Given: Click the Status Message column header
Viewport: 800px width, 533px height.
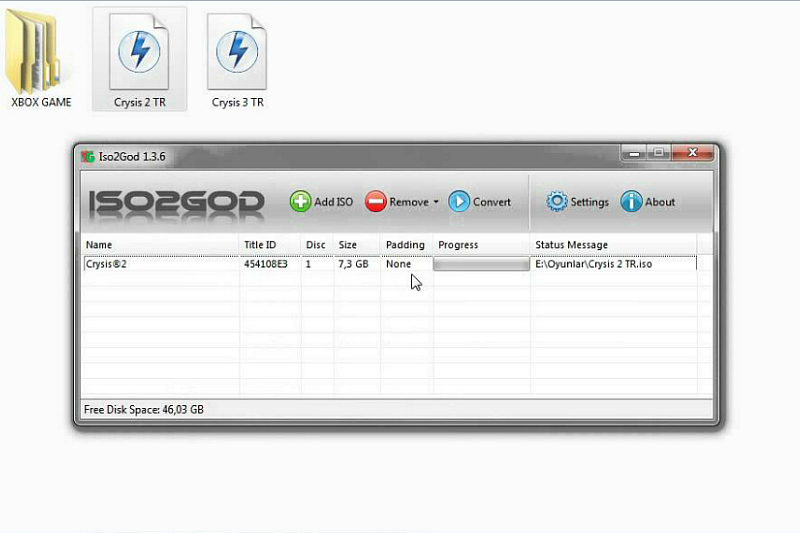Looking at the screenshot, I should [613, 245].
